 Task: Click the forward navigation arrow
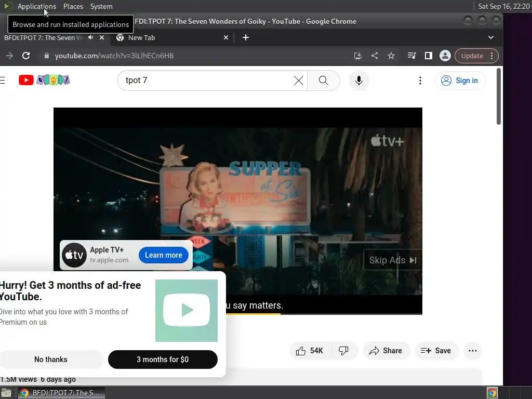point(9,56)
